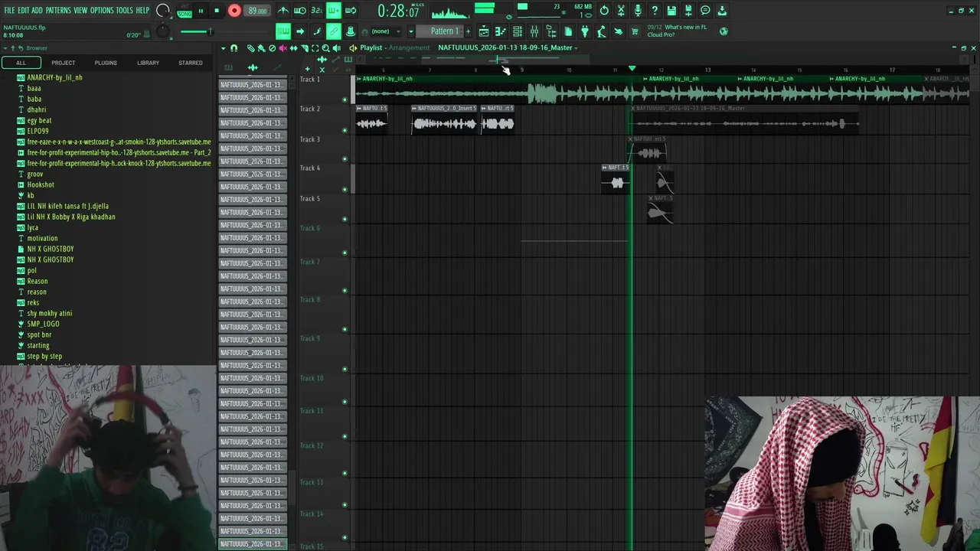Mute Track 2 using its green dot
This screenshot has width=980, height=551.
345,130
